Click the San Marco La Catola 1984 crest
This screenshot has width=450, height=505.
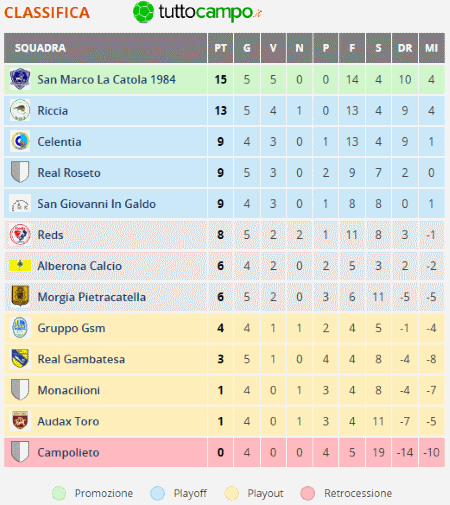tap(20, 79)
